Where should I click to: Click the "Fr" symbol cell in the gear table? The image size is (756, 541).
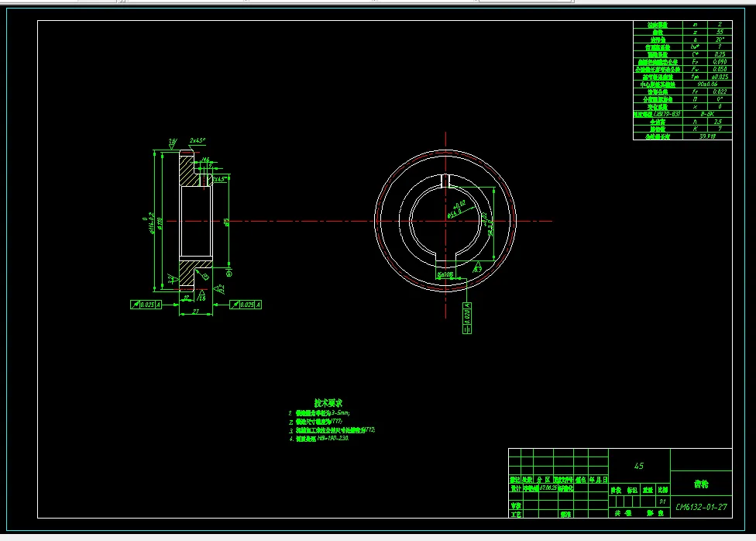pyautogui.click(x=696, y=62)
